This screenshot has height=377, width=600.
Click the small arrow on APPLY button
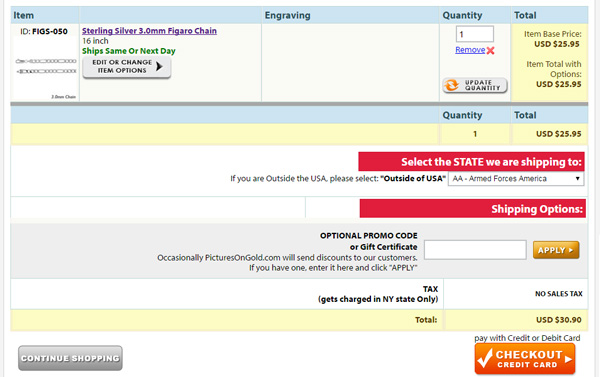point(571,250)
